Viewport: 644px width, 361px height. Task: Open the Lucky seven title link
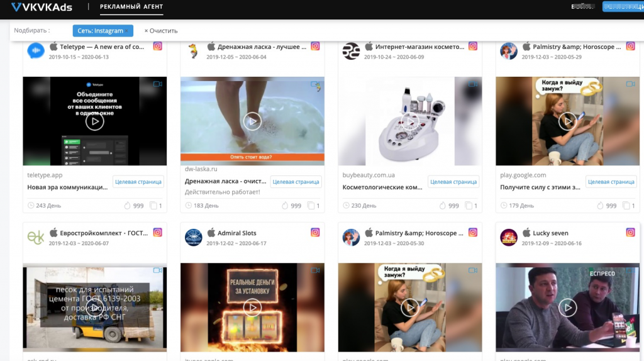pyautogui.click(x=550, y=233)
